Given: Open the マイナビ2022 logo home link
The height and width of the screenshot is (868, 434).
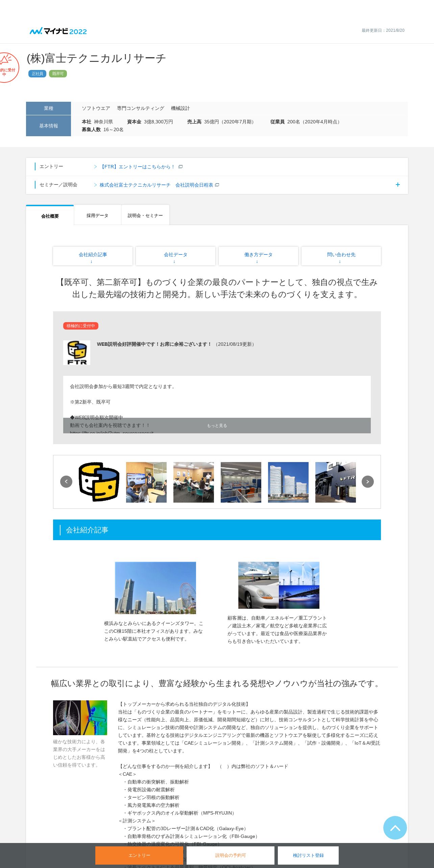Looking at the screenshot, I should click(x=58, y=31).
